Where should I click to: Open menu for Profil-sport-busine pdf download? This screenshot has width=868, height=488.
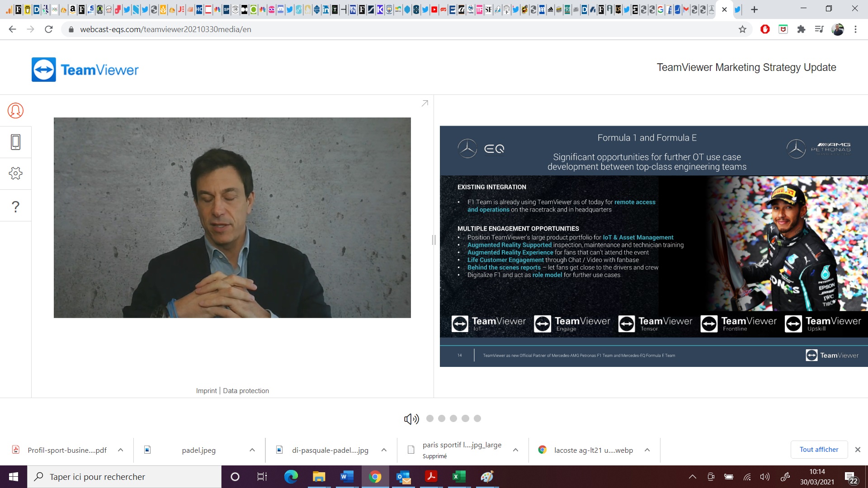point(121,450)
